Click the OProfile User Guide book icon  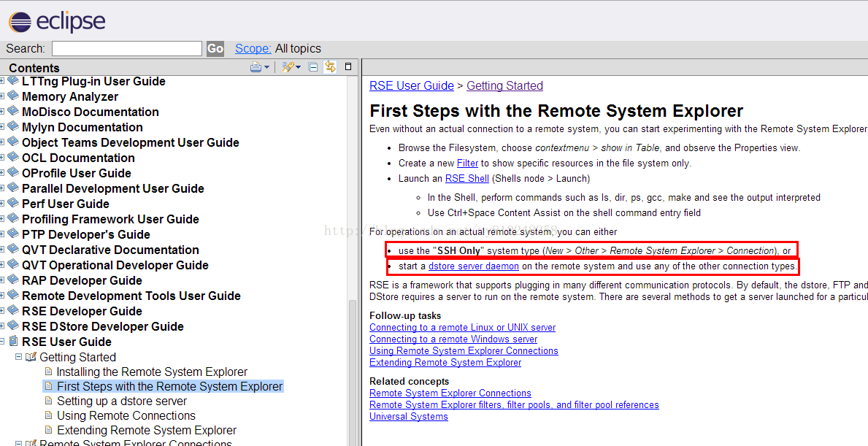tap(13, 173)
